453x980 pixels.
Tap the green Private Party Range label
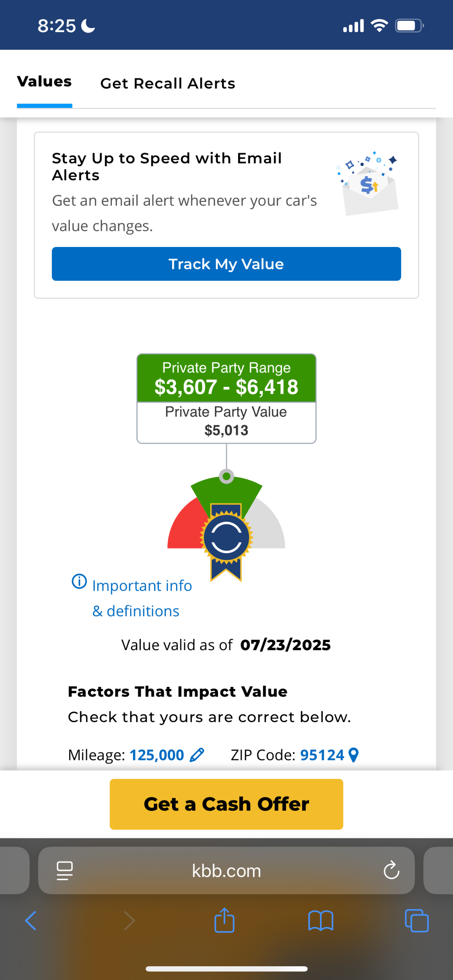(x=226, y=378)
